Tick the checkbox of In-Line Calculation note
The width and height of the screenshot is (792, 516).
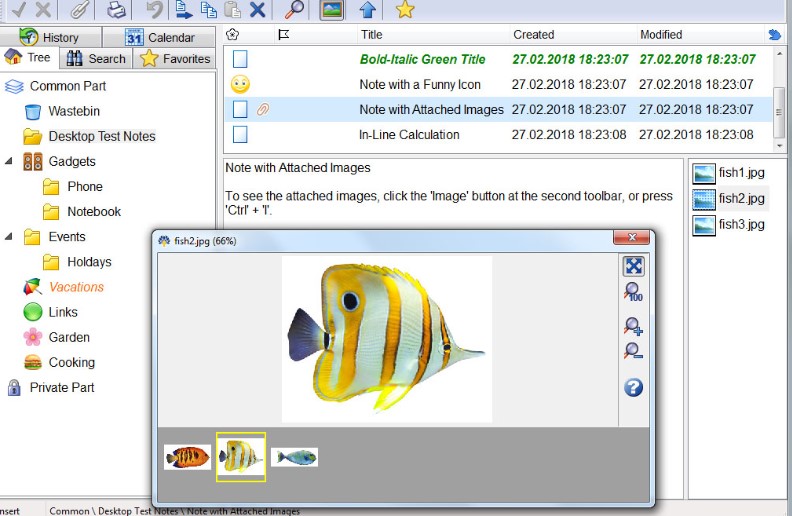[x=240, y=134]
